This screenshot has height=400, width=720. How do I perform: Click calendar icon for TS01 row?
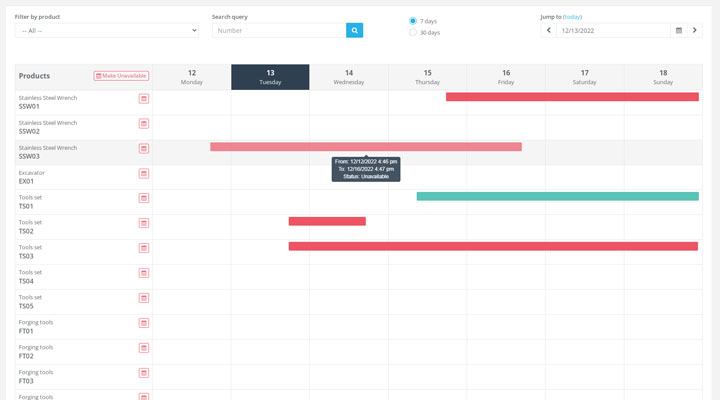(144, 198)
